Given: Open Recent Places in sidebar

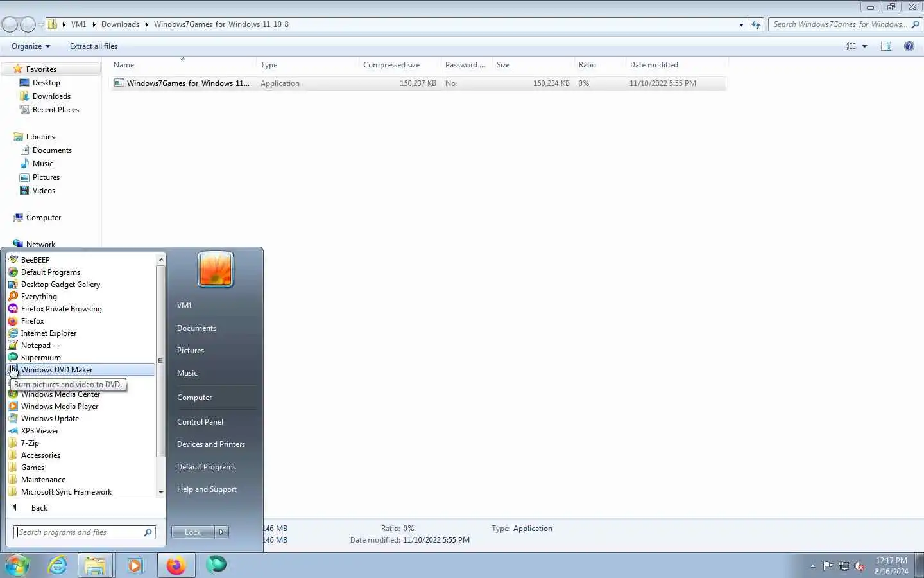Looking at the screenshot, I should point(55,109).
